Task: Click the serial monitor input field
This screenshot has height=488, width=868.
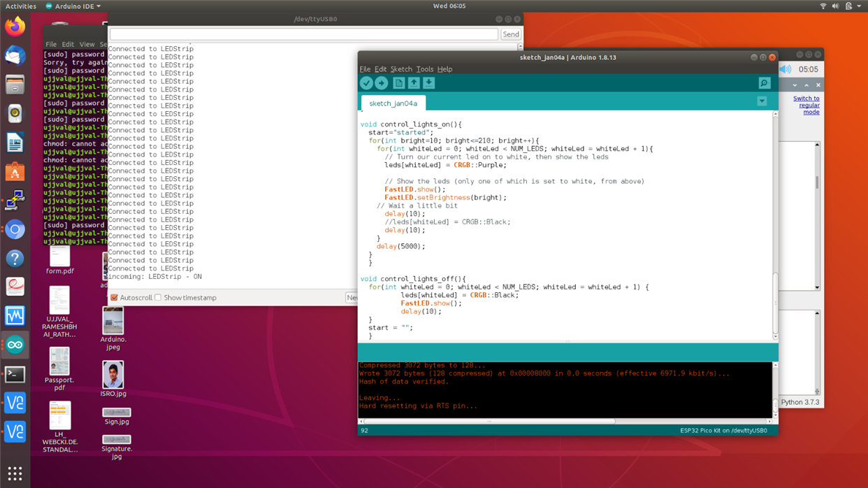Action: click(304, 34)
